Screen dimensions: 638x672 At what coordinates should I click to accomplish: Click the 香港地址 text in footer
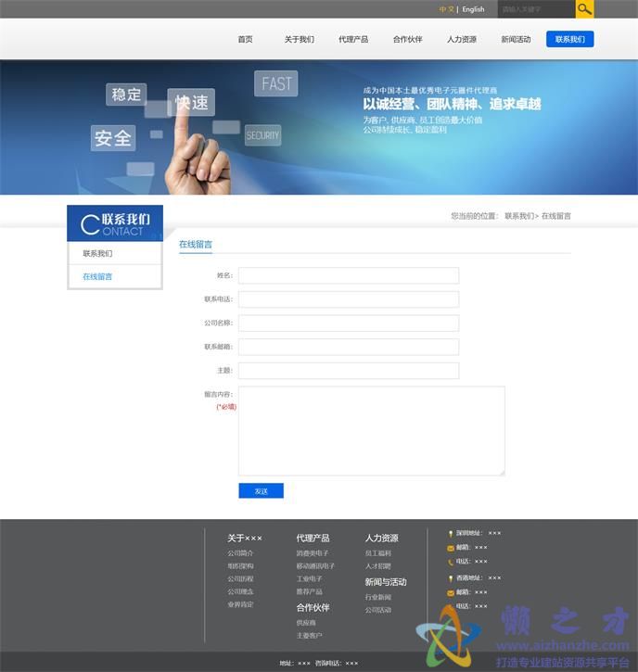pos(469,578)
